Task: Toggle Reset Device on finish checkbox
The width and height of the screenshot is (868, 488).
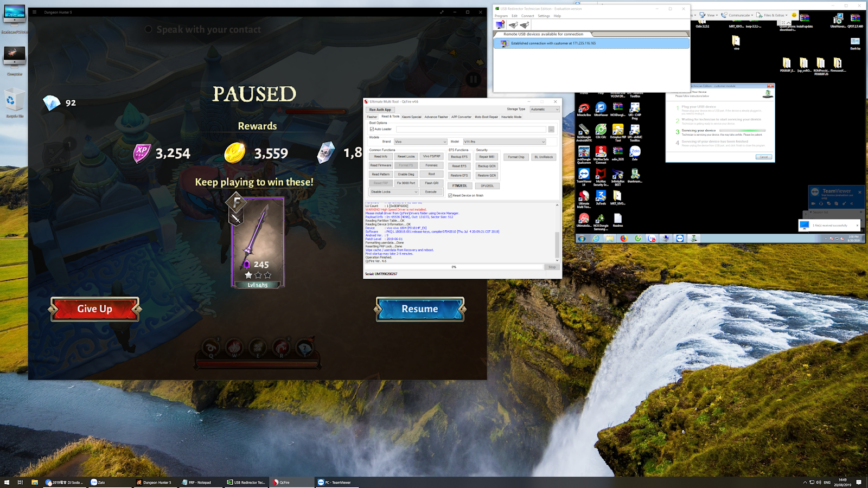Action: point(450,195)
